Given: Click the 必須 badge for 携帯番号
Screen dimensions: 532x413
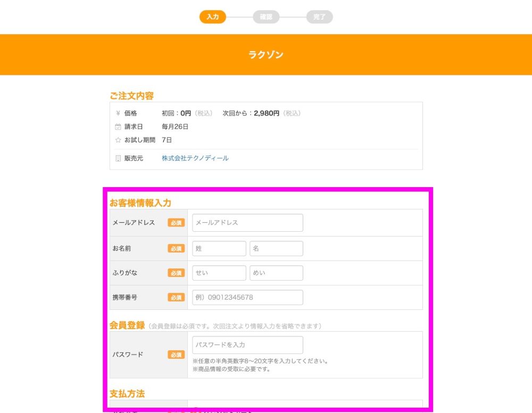Looking at the screenshot, I should [176, 297].
